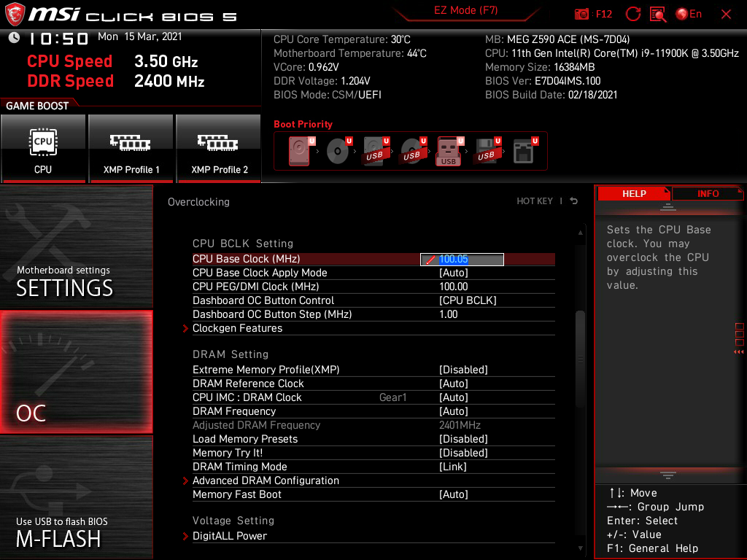
Task: Open the SETTINGS motherboard settings panel
Action: (x=76, y=246)
